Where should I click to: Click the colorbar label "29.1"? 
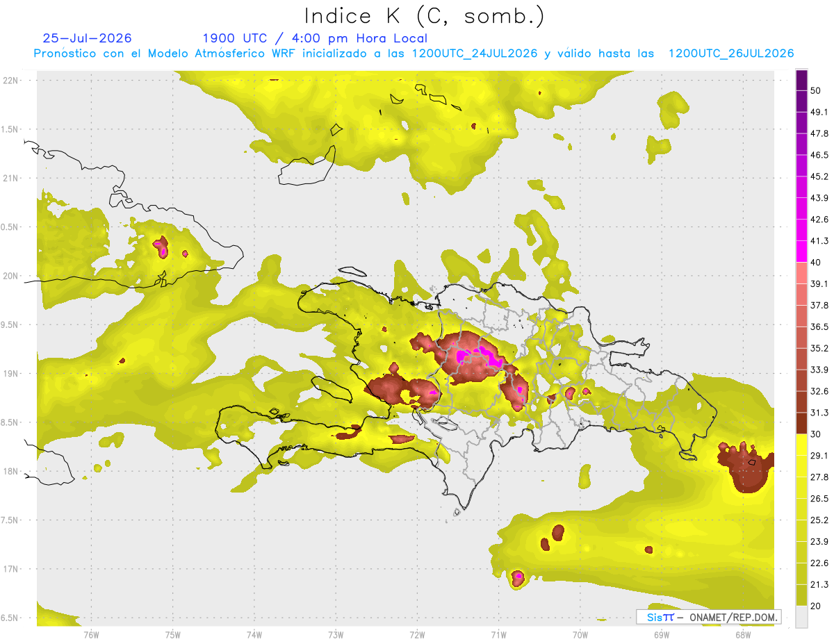pos(819,456)
